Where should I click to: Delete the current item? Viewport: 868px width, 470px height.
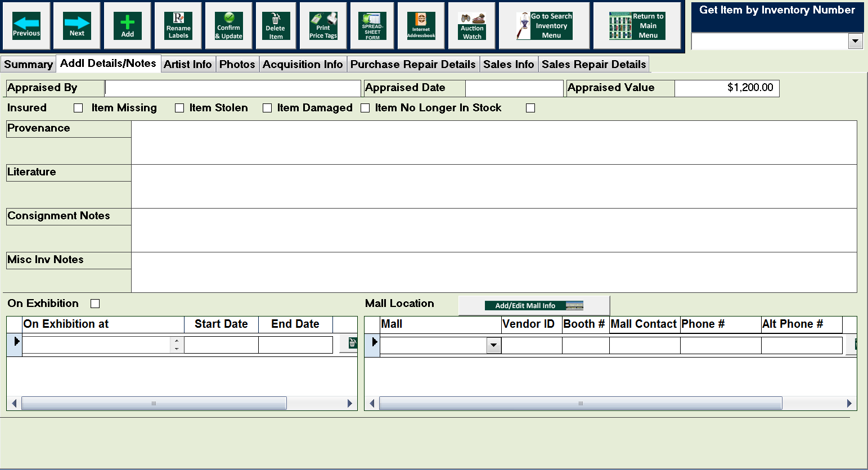(x=276, y=26)
